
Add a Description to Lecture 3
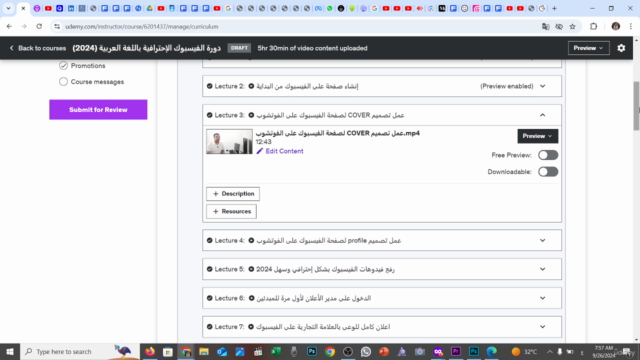[233, 194]
